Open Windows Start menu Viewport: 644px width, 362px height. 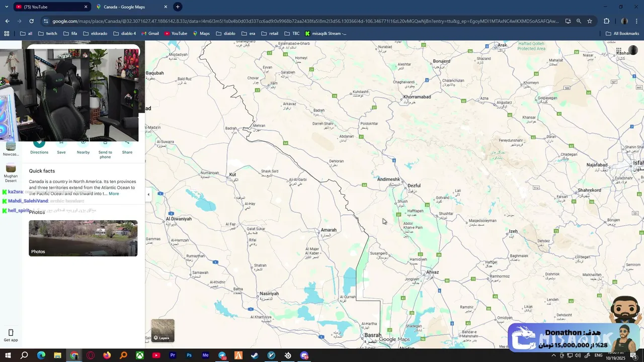[x=8, y=355]
